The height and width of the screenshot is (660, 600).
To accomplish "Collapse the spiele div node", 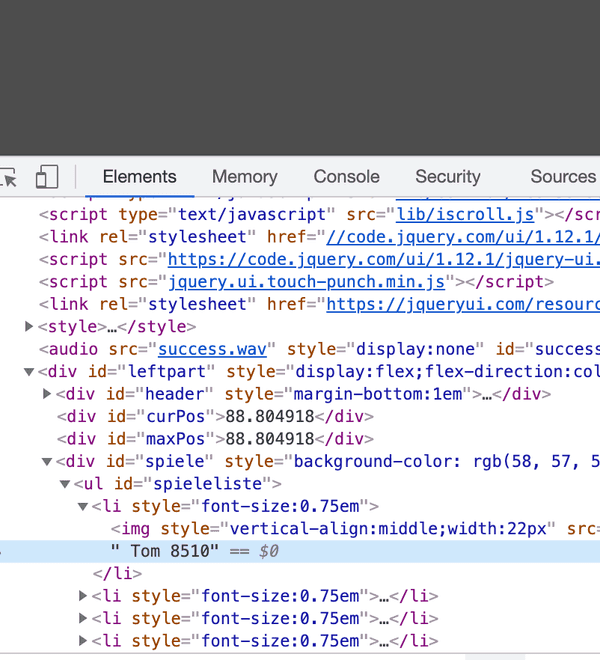I will tap(47, 462).
